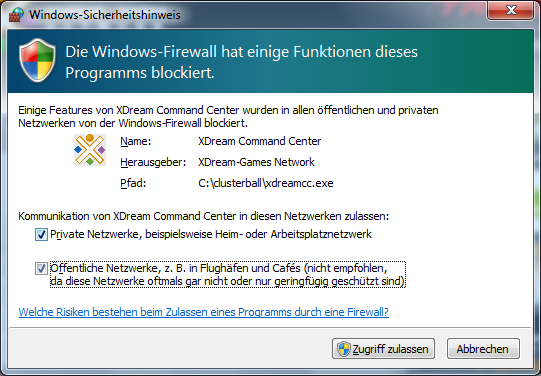Click the 'Pfad:' field label
Screen dimensions: 541x376
point(133,183)
